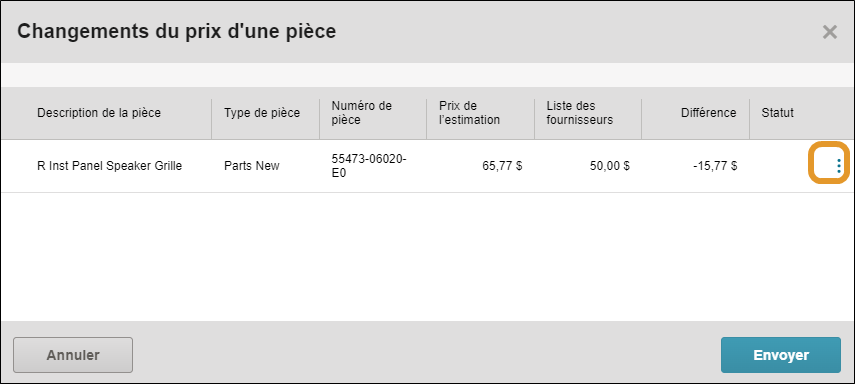This screenshot has width=855, height=384.
Task: Click the empty area below the table row
Action: pyautogui.click(x=428, y=256)
